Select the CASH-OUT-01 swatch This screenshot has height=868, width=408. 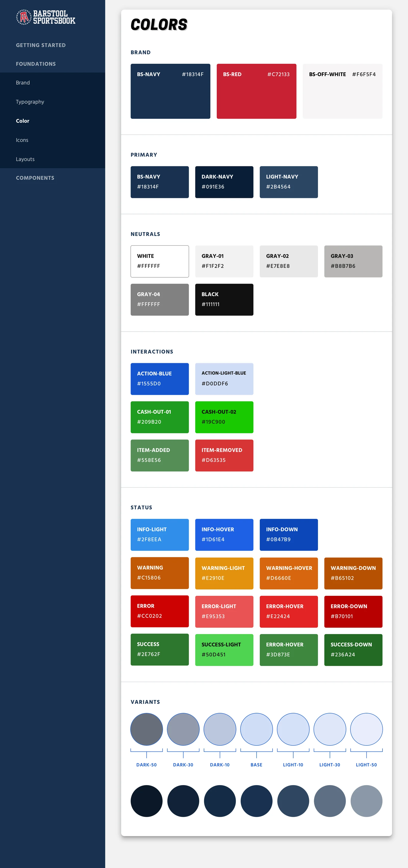[x=160, y=417]
